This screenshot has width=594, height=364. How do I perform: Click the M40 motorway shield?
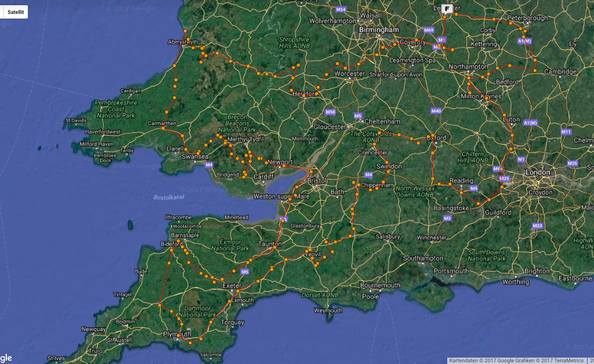[436, 111]
